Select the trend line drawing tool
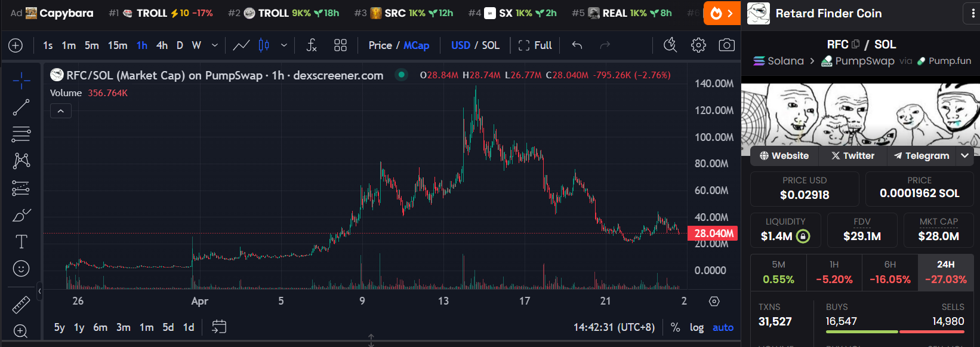This screenshot has height=347, width=980. [21, 108]
